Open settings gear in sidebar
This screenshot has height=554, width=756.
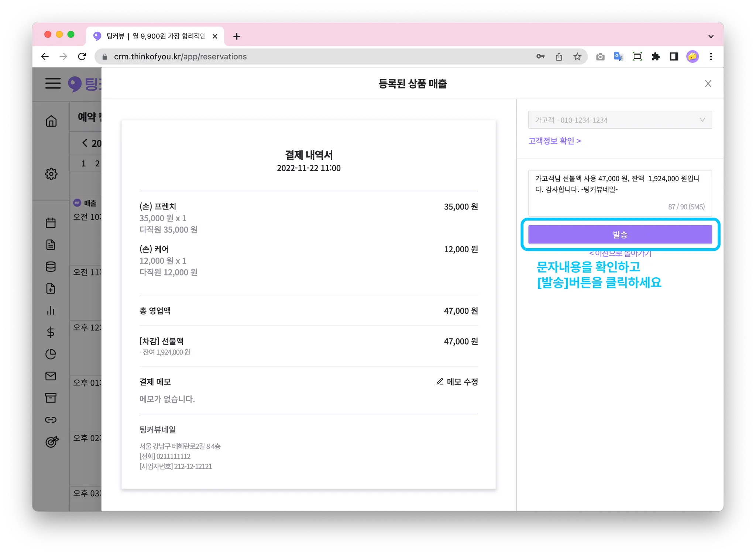51,174
